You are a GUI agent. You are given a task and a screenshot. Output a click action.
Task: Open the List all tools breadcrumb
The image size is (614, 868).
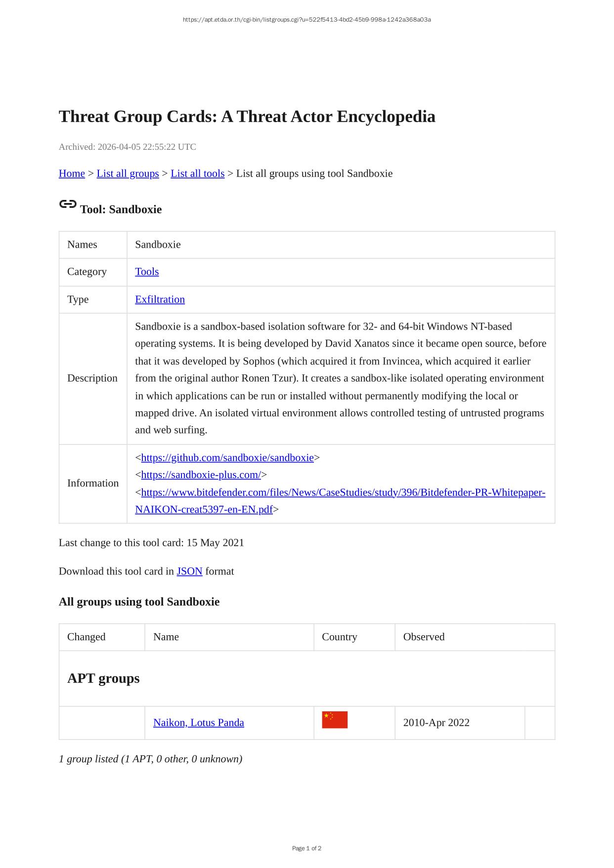click(197, 174)
